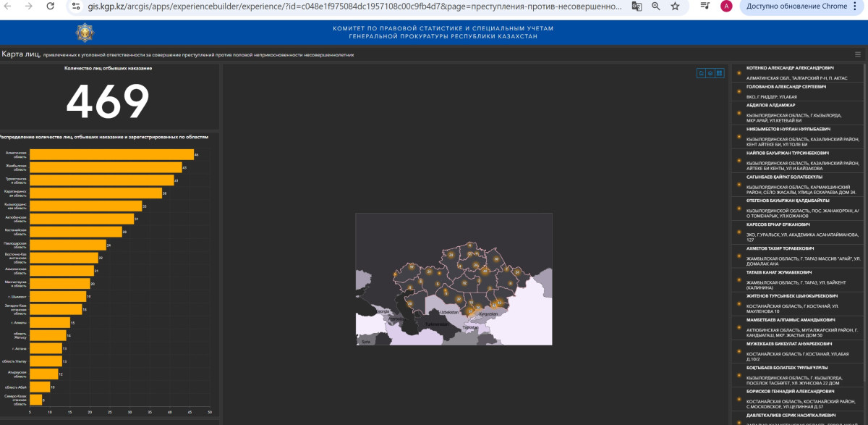Image resolution: width=868 pixels, height=425 pixels.
Task: Click the map Home extent button
Action: (701, 73)
